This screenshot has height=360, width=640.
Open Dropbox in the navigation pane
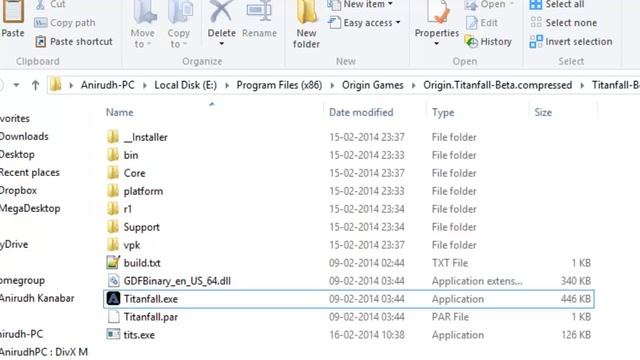18,190
